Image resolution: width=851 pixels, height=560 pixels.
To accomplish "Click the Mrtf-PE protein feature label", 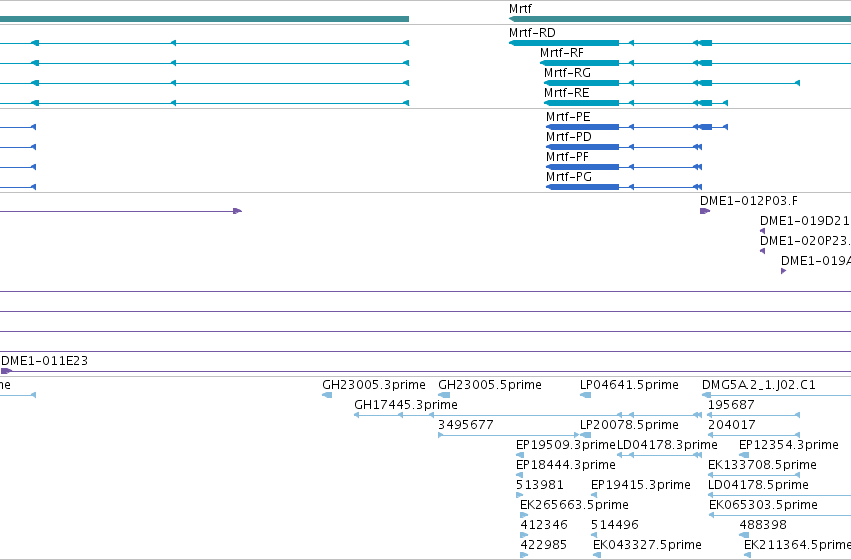I will coord(568,117).
